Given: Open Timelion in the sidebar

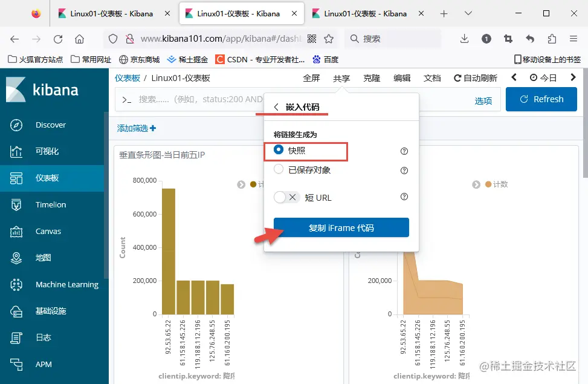Looking at the screenshot, I should pos(51,204).
